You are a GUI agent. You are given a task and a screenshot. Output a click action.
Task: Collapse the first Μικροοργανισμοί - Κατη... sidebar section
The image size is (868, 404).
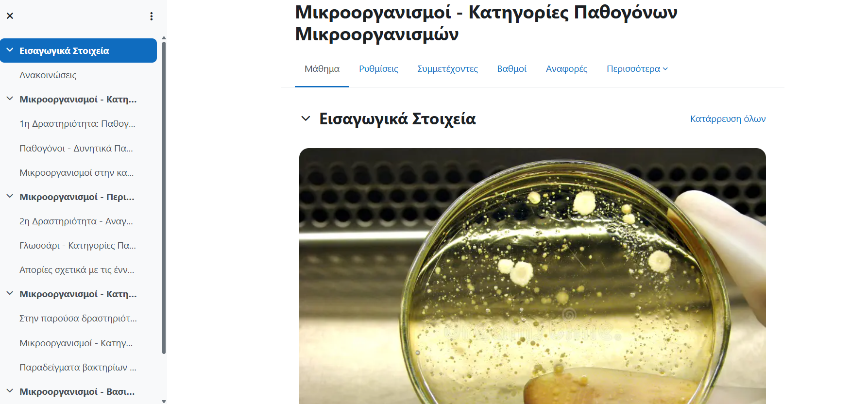point(10,99)
